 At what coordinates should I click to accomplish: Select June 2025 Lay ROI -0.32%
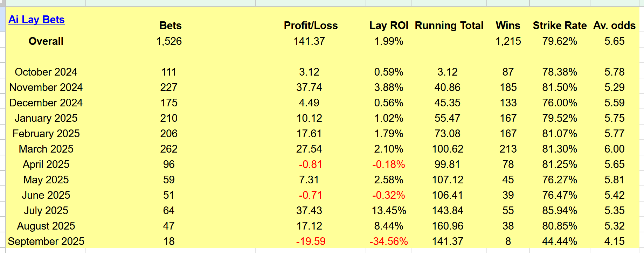tap(389, 195)
